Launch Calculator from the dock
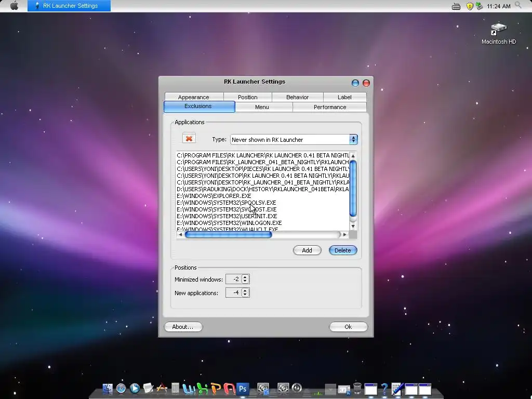The image size is (532, 399). pos(176,388)
